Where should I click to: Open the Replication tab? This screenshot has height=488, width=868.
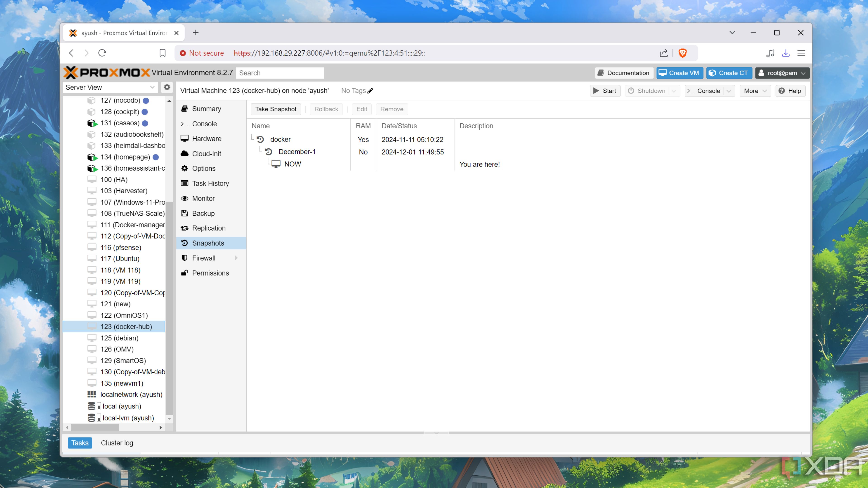click(x=211, y=228)
